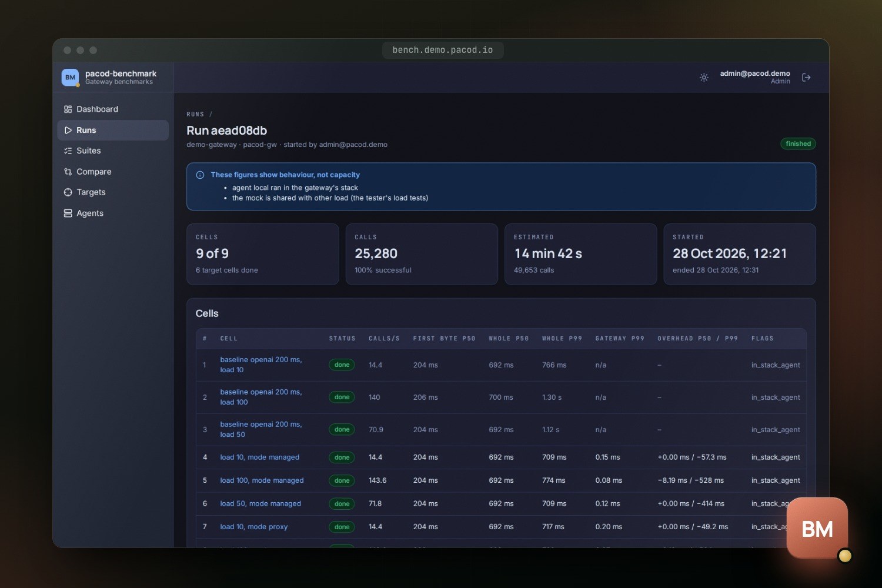Click the OVERHEAD P50 / P99 column header

[x=697, y=339]
